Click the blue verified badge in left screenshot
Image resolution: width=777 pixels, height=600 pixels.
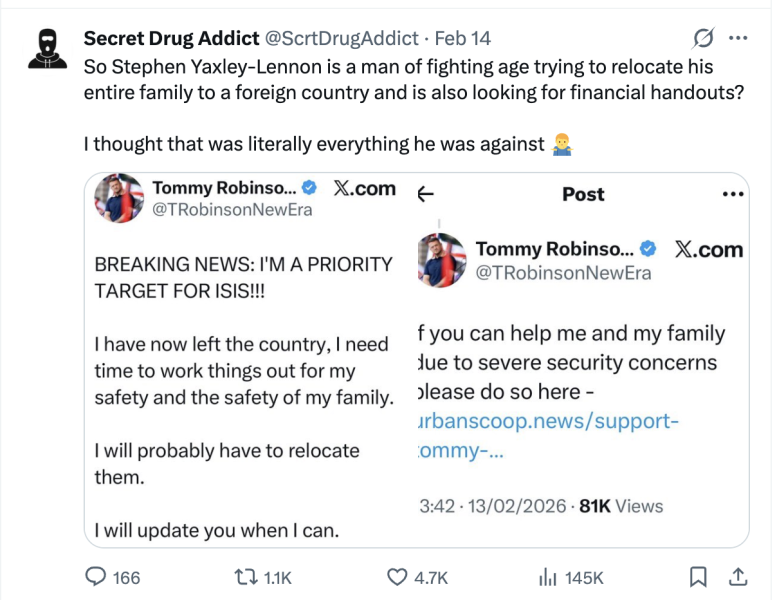click(310, 188)
